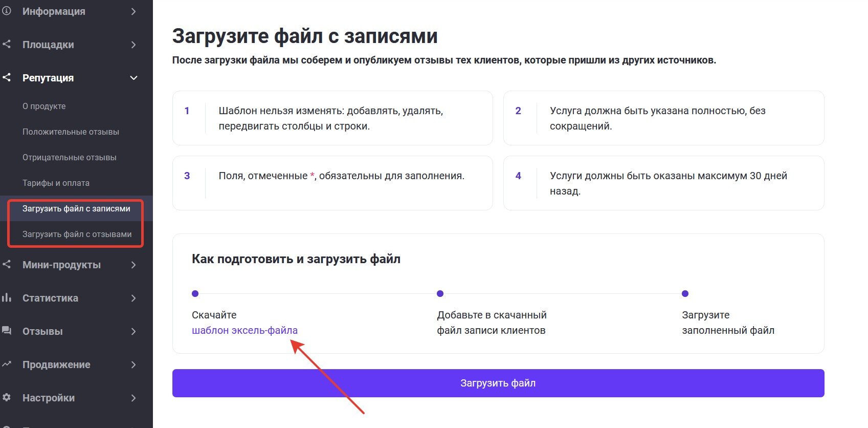Expand the Мини-продукты section chevron
The height and width of the screenshot is (428, 868).
point(133,265)
